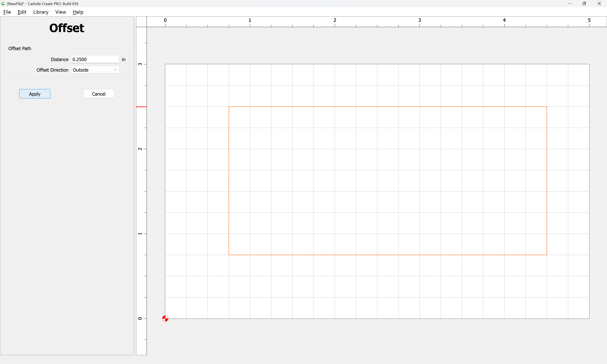The image size is (607, 364).
Task: Open the File menu
Action: (x=7, y=12)
